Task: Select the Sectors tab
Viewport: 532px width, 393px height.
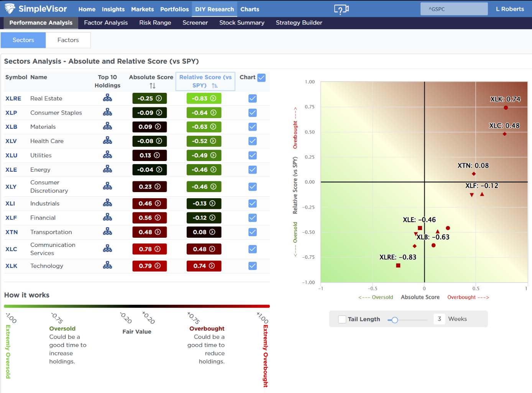Action: (x=23, y=40)
